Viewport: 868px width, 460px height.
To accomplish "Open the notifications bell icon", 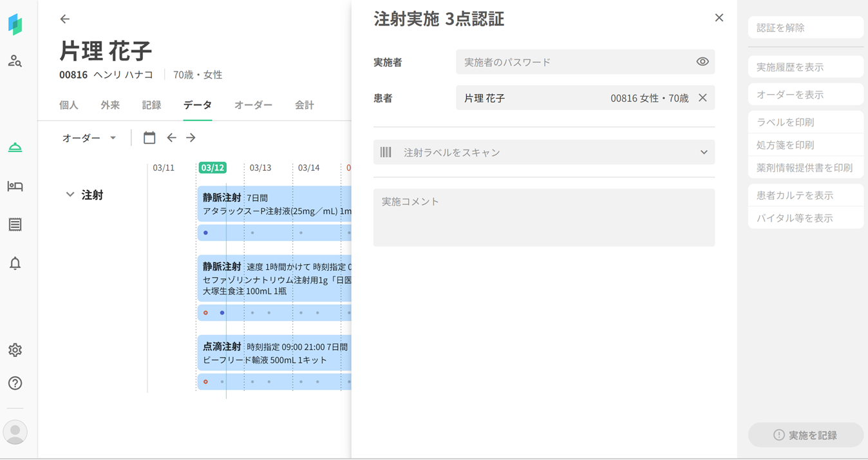I will coord(15,263).
